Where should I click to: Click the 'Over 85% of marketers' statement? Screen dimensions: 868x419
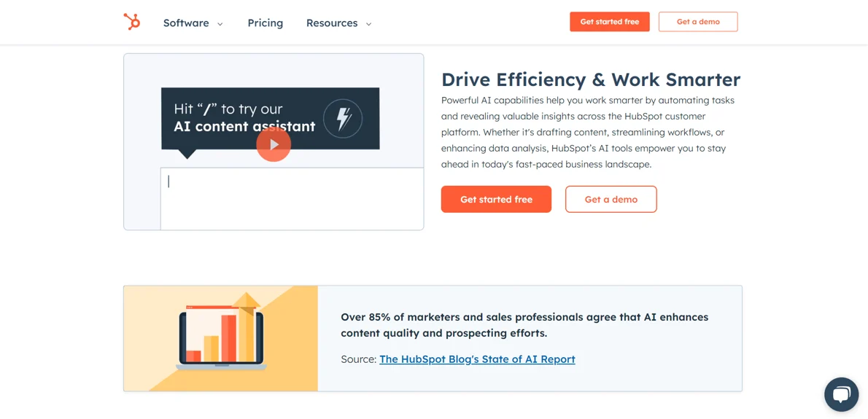point(524,325)
